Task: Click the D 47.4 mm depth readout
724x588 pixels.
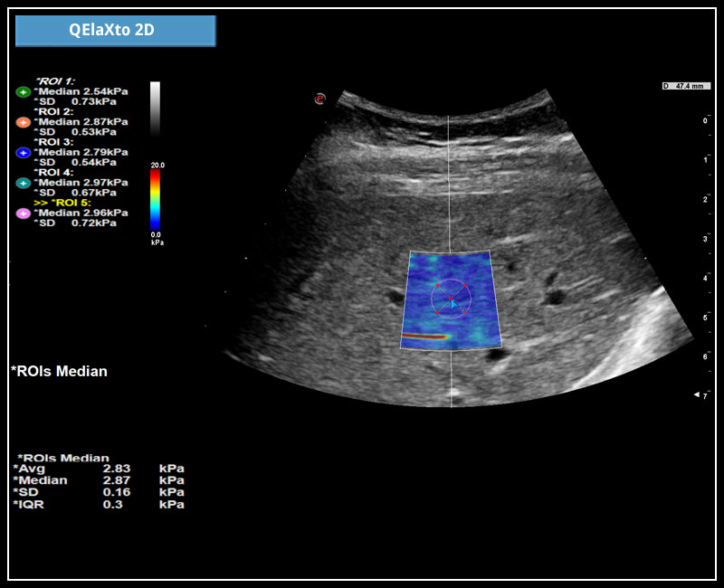Action: pos(687,86)
